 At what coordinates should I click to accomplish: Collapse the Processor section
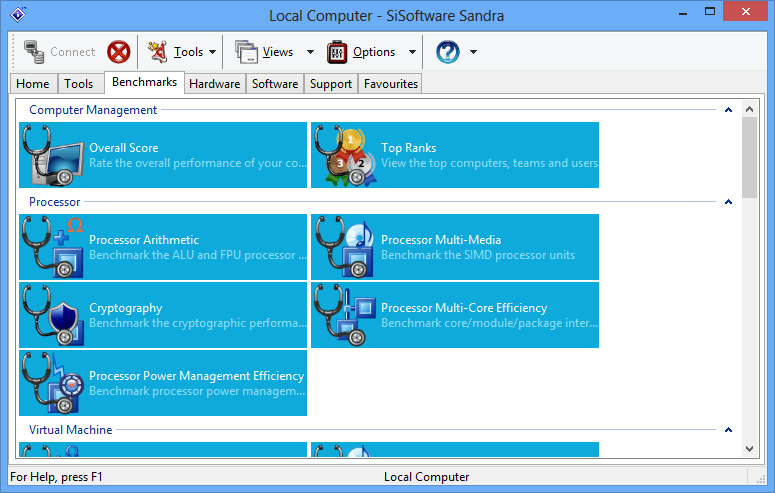(728, 202)
